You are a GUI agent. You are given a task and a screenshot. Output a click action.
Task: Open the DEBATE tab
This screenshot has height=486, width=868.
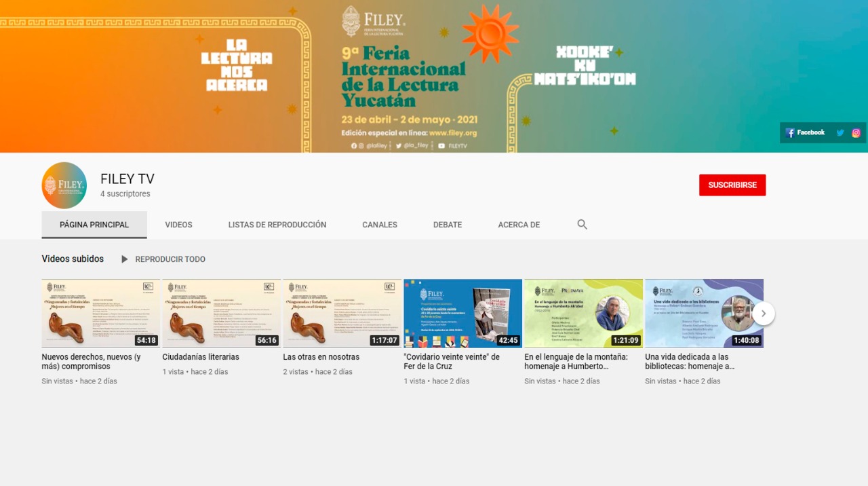tap(448, 225)
